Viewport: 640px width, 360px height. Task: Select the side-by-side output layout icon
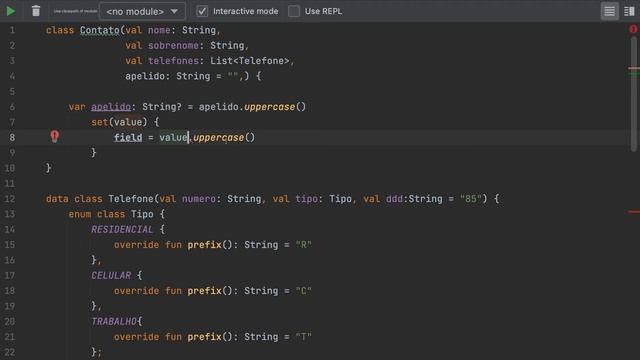coord(629,11)
